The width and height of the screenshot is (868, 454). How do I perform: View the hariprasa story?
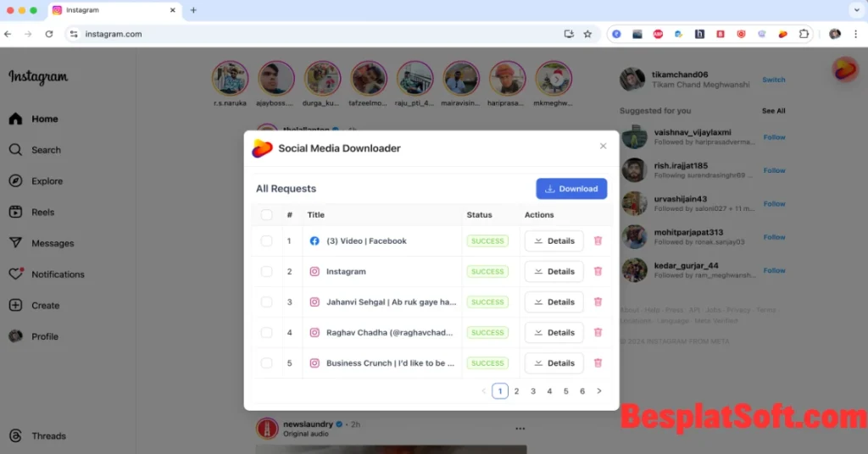coord(506,79)
